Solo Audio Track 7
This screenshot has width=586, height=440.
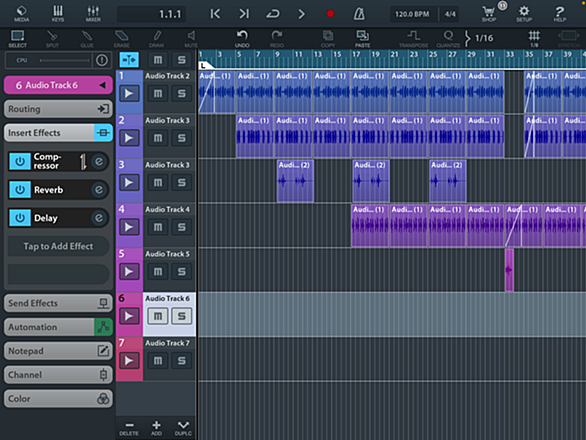pyautogui.click(x=182, y=361)
